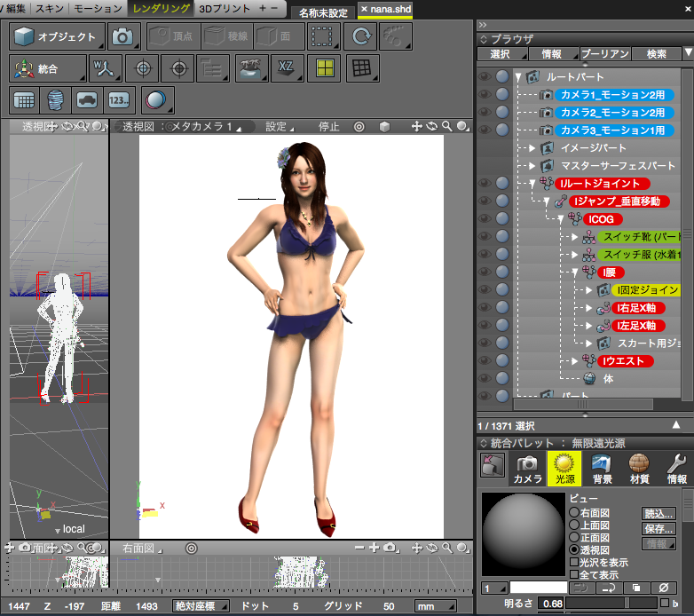
Task: Open the 背景 background panel
Action: click(x=602, y=469)
